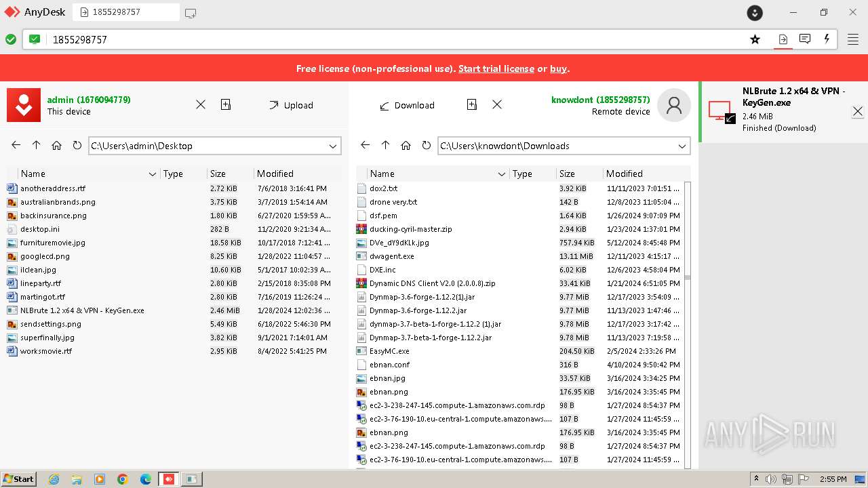Click the remote user avatar icon
Viewport: 868px width, 488px height.
tap(674, 105)
